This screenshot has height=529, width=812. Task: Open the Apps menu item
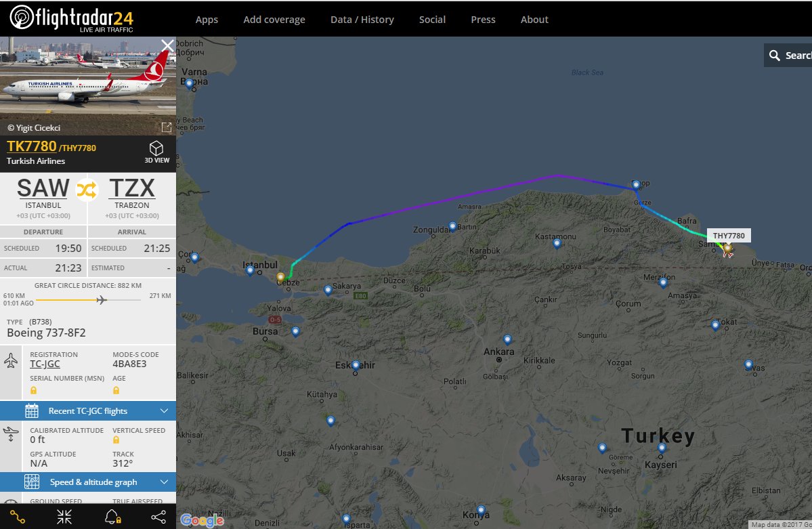[207, 20]
